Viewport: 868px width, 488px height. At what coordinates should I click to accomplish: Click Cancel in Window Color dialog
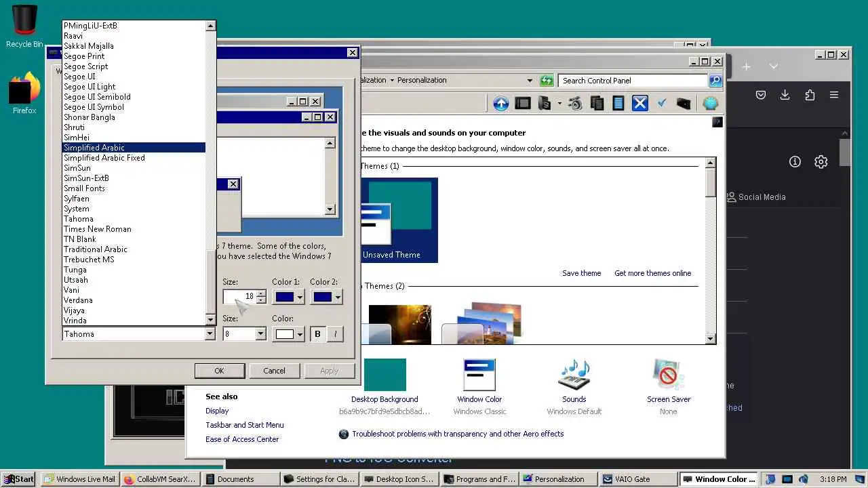tap(274, 371)
